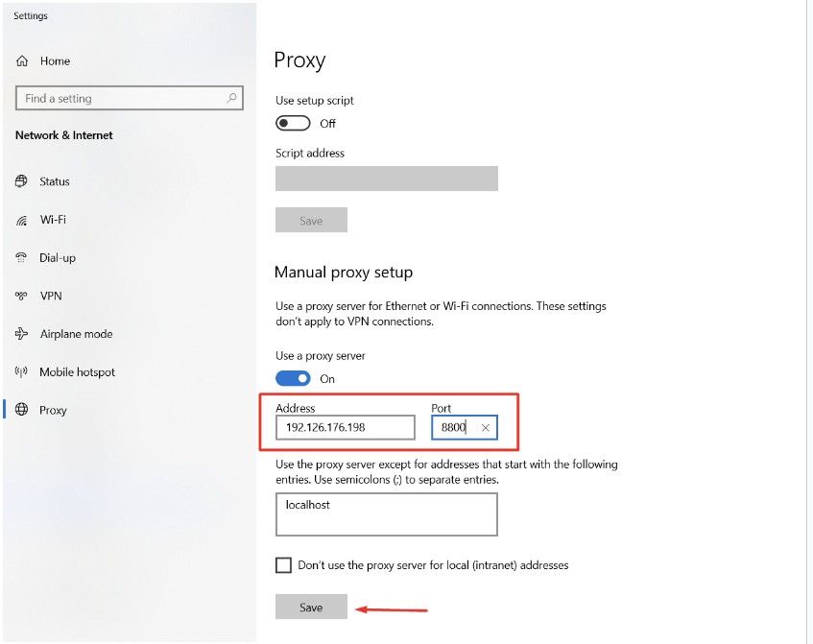
Task: Check Don't use proxy for local addresses
Action: point(283,565)
